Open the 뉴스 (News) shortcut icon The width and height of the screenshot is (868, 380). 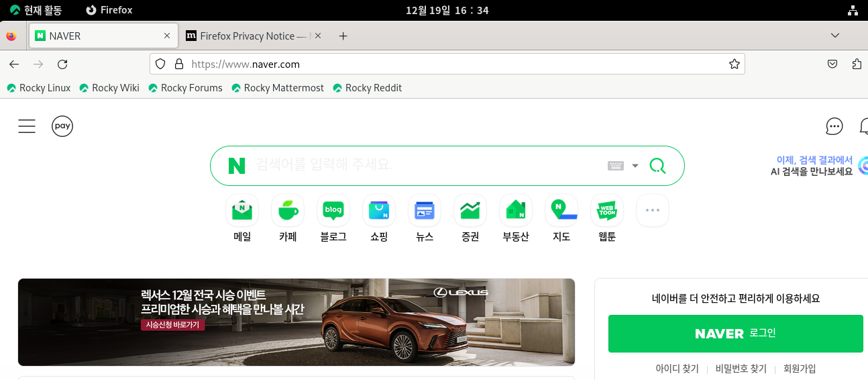(425, 210)
